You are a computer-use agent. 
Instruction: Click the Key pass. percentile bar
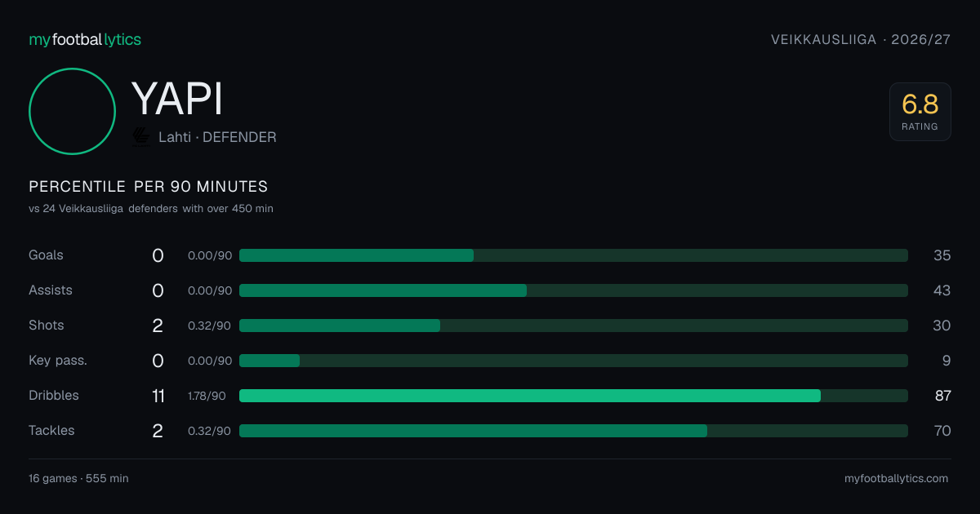573,361
